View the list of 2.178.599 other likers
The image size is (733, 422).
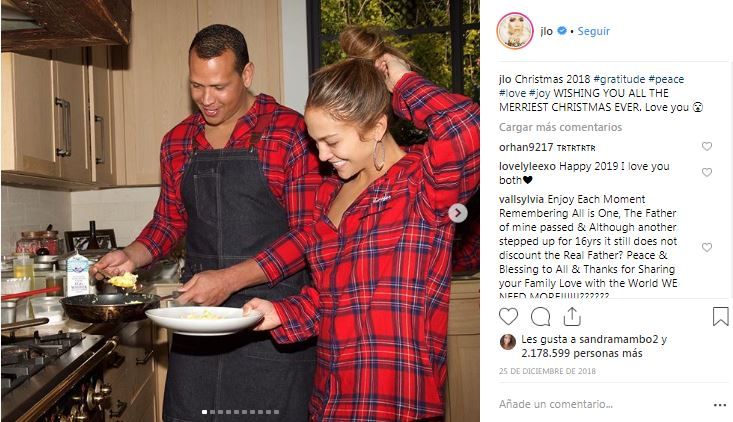click(x=582, y=353)
